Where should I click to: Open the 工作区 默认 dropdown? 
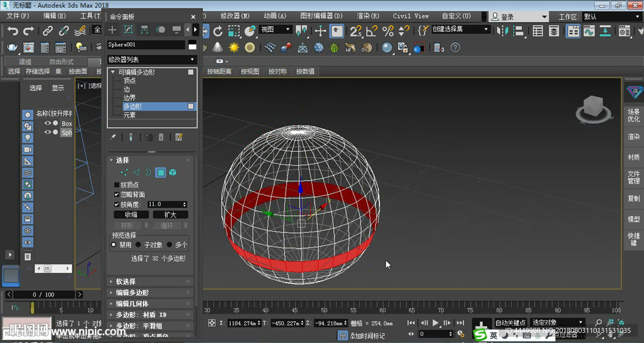pyautogui.click(x=611, y=17)
